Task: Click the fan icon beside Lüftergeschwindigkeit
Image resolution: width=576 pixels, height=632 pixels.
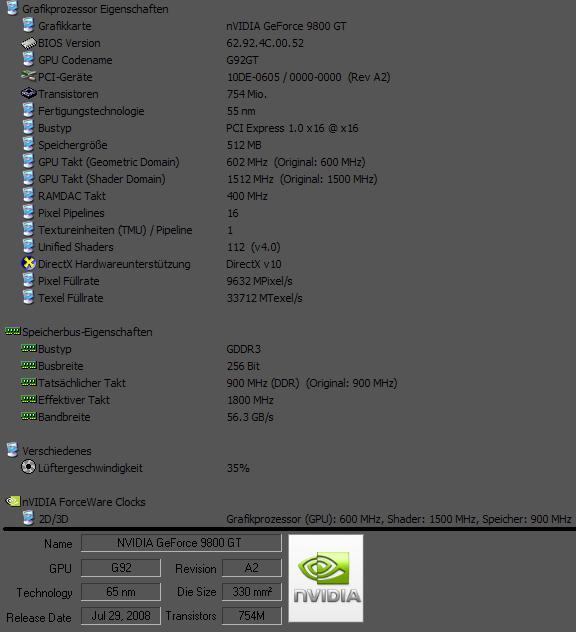Action: 28,467
